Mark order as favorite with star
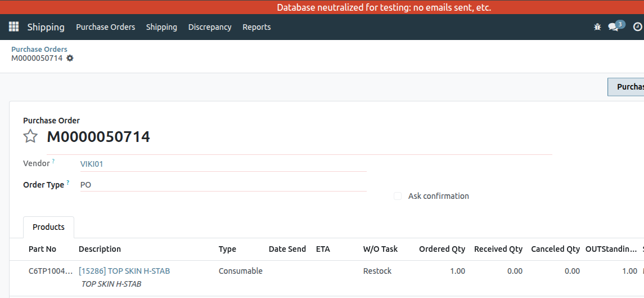 point(30,136)
